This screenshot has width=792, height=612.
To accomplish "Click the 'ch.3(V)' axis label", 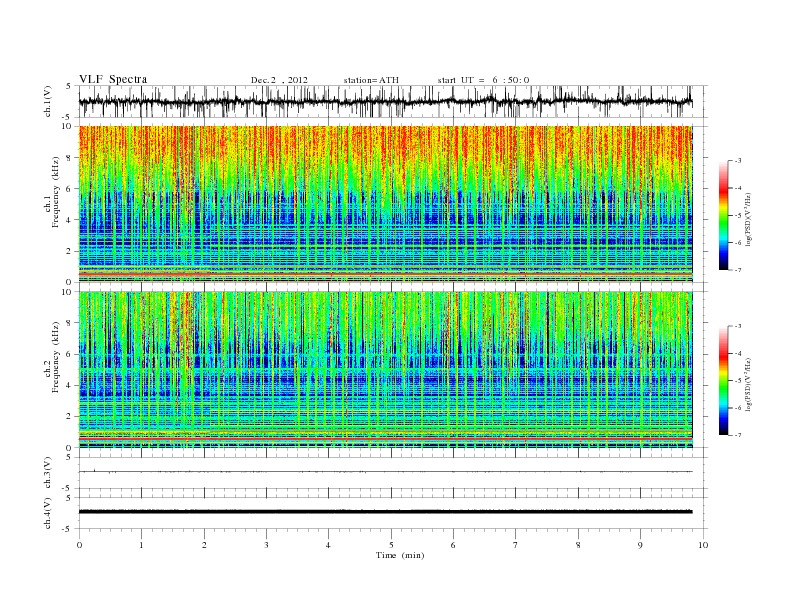I will coord(47,473).
